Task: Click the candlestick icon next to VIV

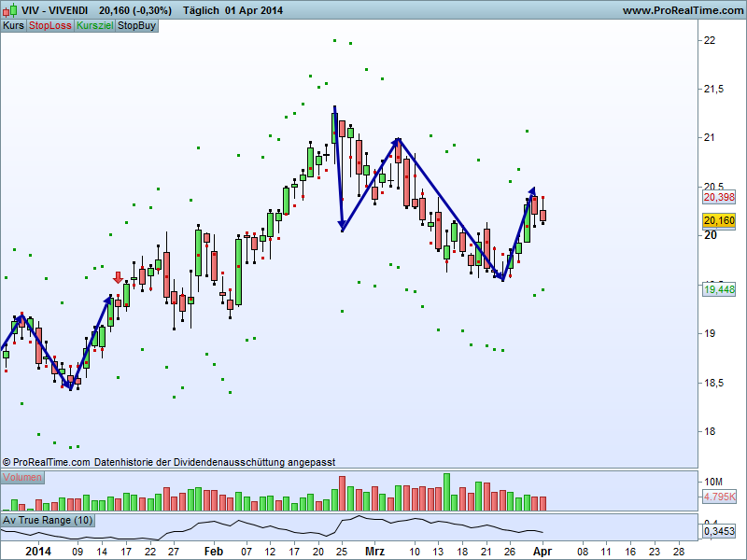Action: pyautogui.click(x=10, y=10)
